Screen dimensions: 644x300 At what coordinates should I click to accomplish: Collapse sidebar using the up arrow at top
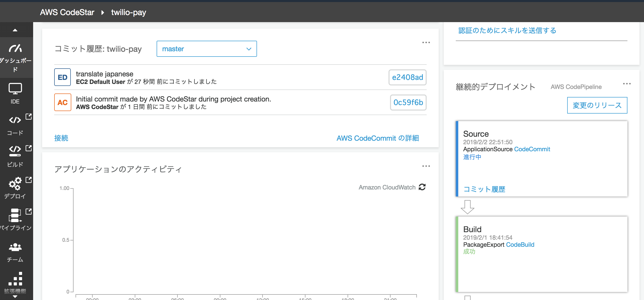pyautogui.click(x=15, y=30)
